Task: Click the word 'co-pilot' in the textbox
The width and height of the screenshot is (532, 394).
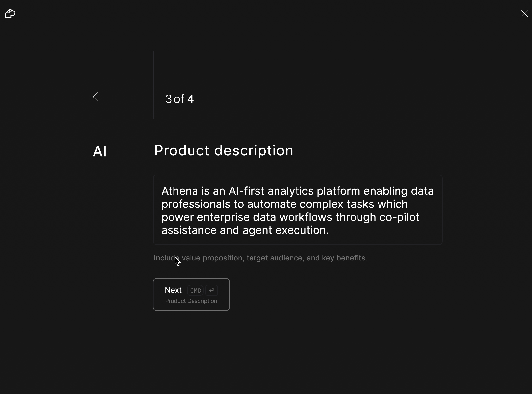Action: point(399,217)
